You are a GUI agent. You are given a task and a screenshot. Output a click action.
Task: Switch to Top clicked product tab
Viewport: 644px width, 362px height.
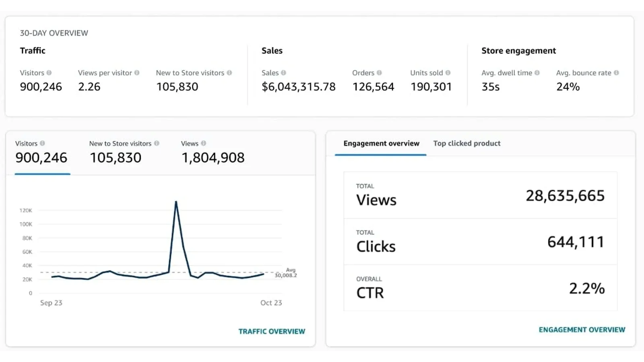pyautogui.click(x=467, y=144)
